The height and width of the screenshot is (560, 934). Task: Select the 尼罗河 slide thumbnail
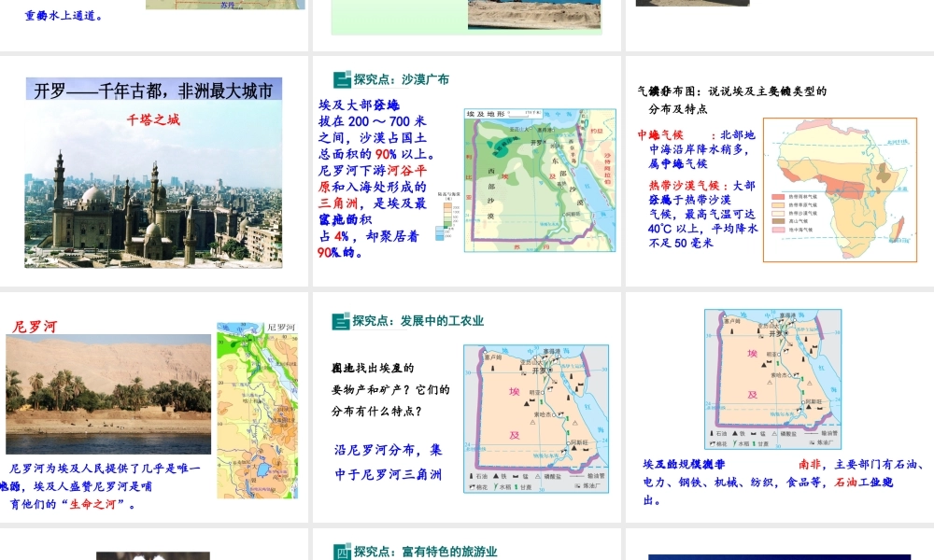(x=154, y=407)
